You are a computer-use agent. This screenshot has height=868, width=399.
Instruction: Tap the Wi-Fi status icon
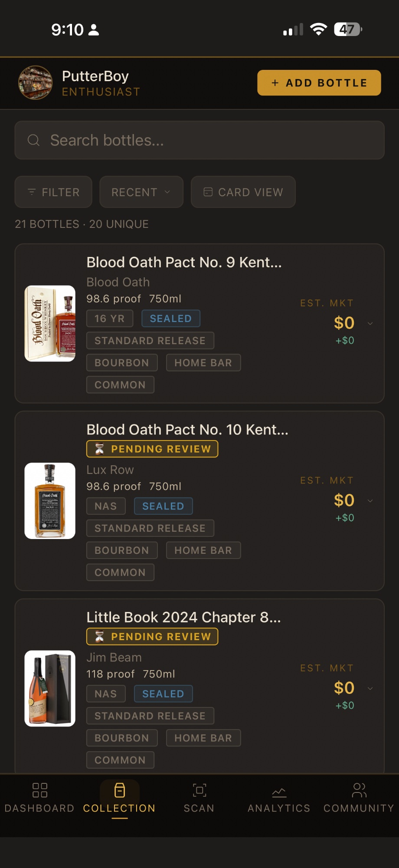318,30
